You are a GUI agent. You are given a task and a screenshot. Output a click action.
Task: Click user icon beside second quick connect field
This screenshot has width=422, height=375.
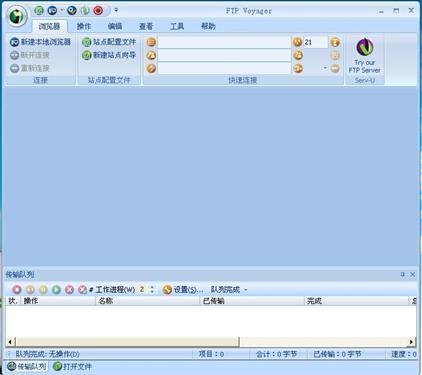[x=151, y=55]
